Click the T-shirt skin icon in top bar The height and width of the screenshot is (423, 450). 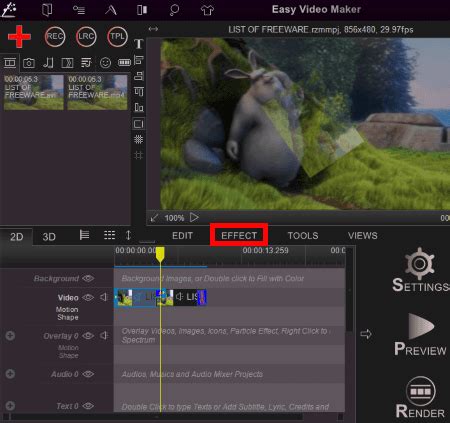[x=207, y=10]
